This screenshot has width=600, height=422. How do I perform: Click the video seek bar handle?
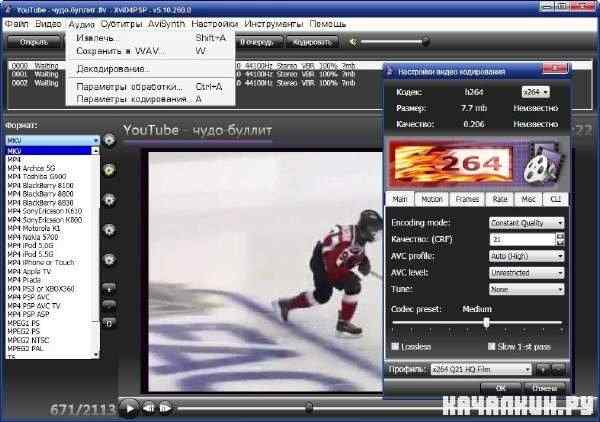[309, 407]
